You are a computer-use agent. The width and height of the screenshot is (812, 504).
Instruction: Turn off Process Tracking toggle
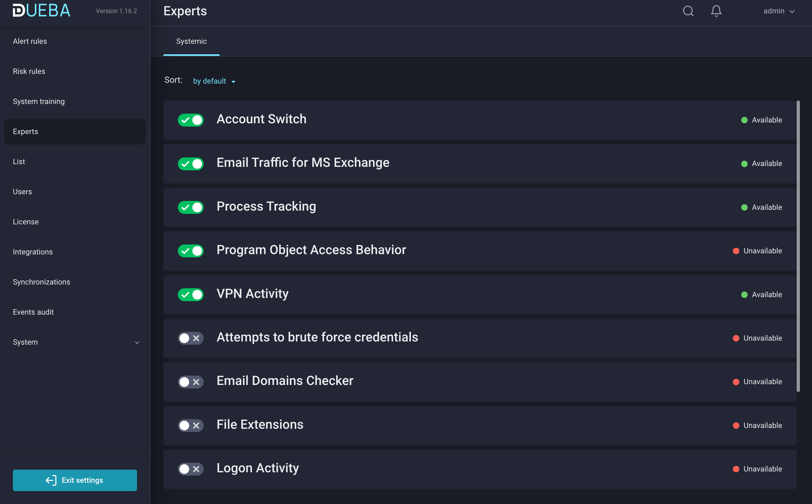191,207
